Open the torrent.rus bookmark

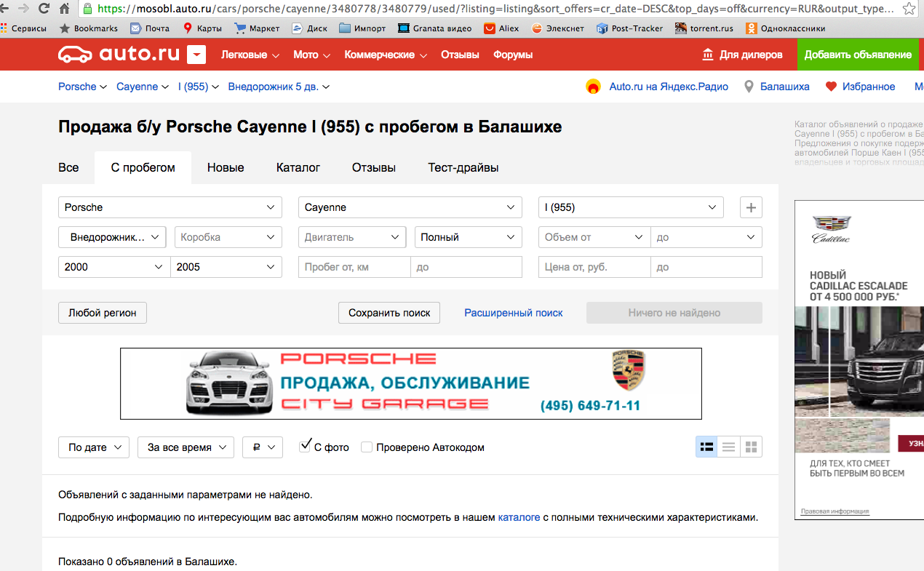[x=704, y=28]
